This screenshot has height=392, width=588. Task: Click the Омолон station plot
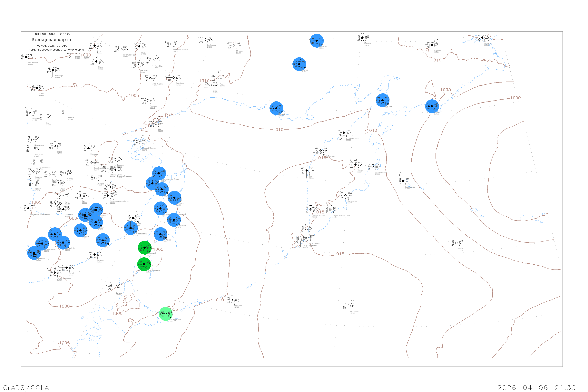tap(362, 38)
